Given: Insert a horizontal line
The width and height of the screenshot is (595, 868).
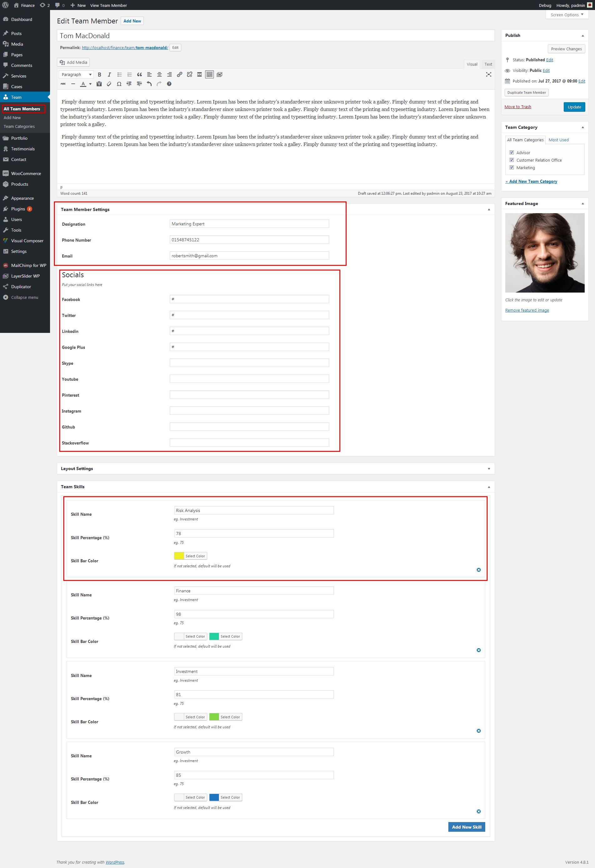Looking at the screenshot, I should coord(73,84).
